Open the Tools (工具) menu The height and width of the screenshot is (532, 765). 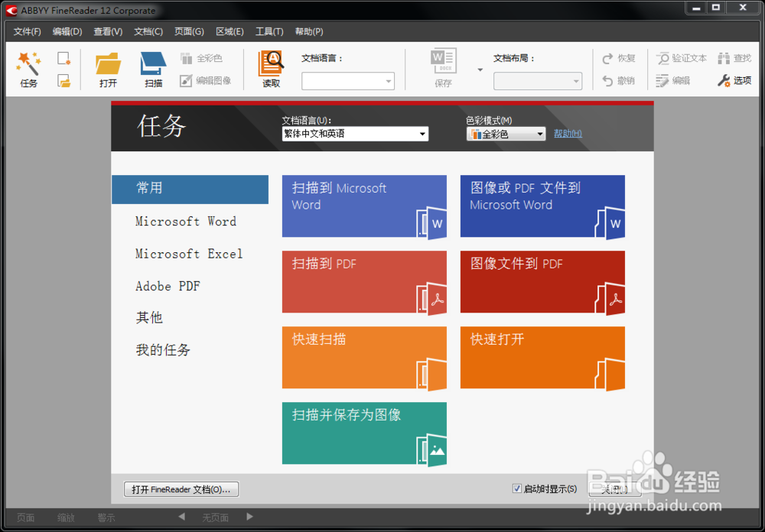click(x=269, y=31)
